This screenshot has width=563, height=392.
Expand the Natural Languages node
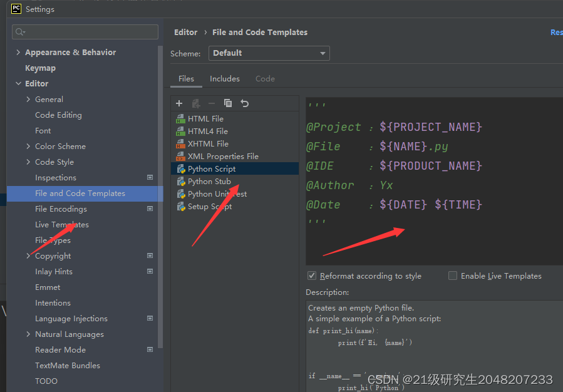(x=28, y=334)
